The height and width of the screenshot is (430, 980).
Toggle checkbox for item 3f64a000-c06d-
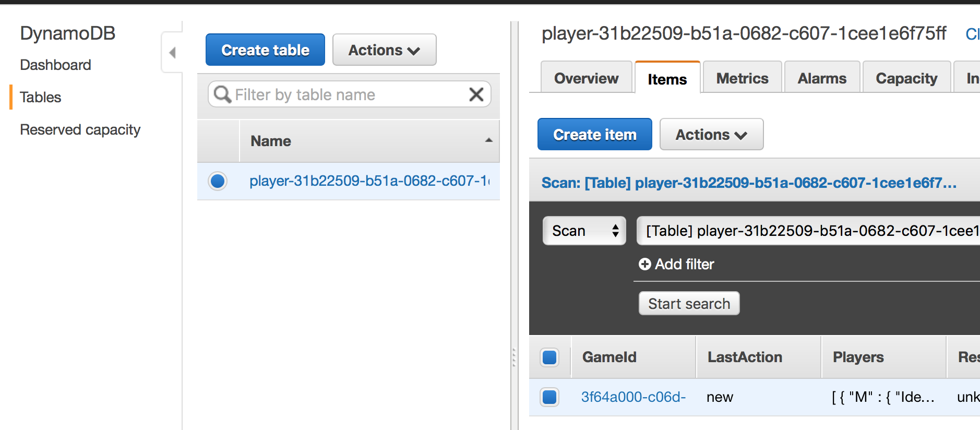[x=549, y=397]
